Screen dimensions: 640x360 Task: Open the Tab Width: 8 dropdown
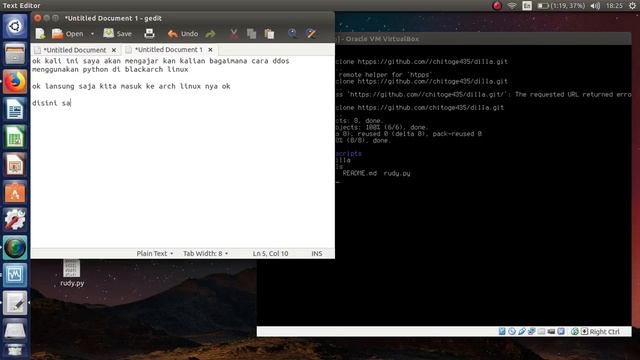tap(205, 253)
